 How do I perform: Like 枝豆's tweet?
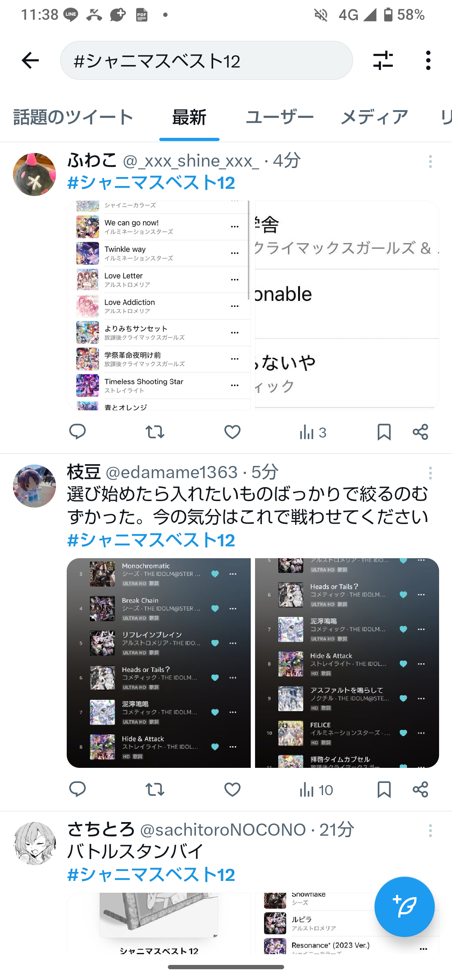232,790
